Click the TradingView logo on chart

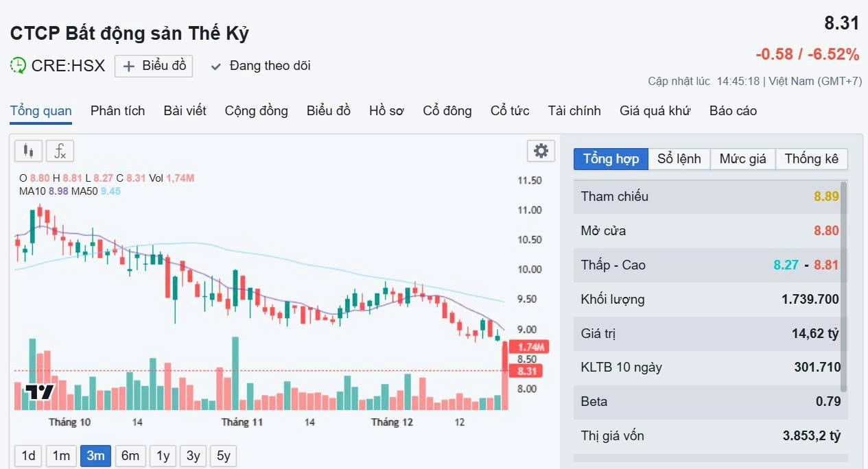(40, 392)
